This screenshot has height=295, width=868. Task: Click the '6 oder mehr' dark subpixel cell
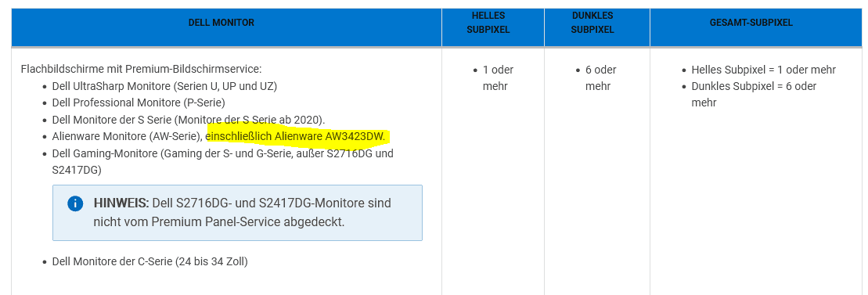tap(598, 78)
